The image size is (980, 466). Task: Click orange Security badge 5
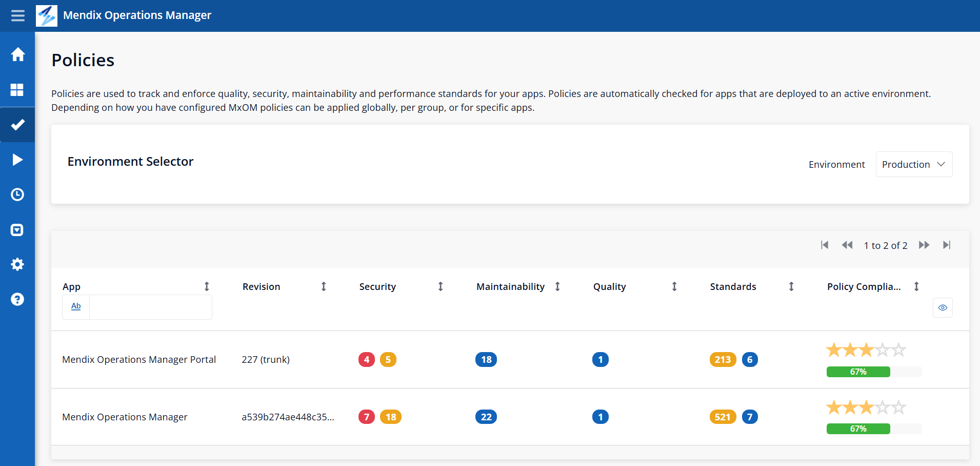pyautogui.click(x=388, y=359)
